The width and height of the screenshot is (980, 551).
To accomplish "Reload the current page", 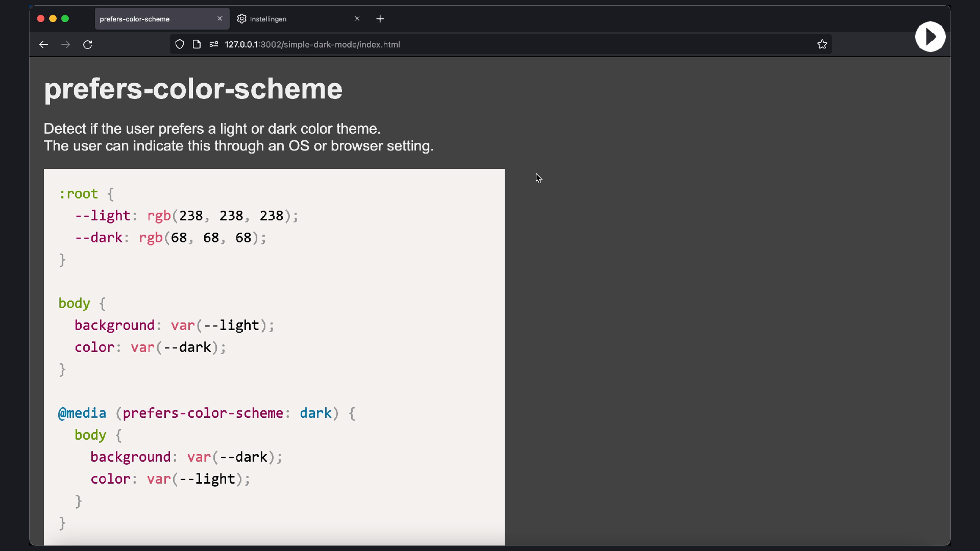I will click(88, 44).
